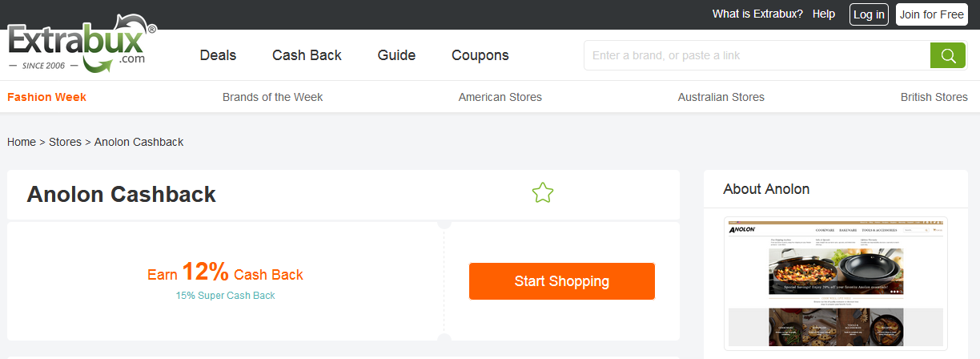Click the Join for Free button
The width and height of the screenshot is (980, 359).
pyautogui.click(x=932, y=14)
